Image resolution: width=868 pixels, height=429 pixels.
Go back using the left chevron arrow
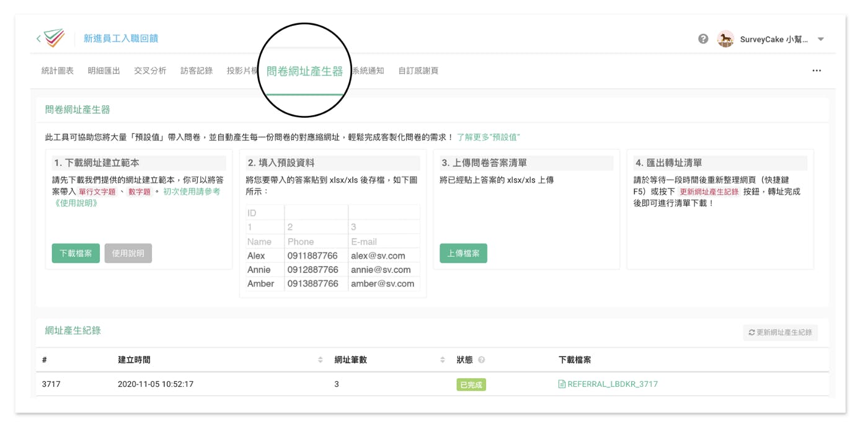(38, 38)
